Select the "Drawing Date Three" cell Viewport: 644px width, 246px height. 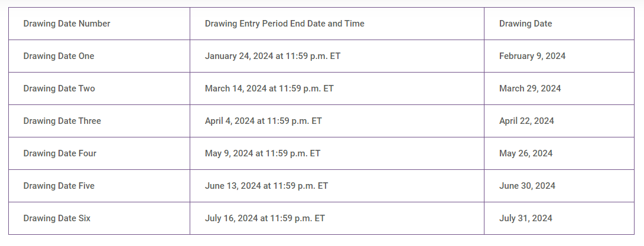[x=62, y=121]
